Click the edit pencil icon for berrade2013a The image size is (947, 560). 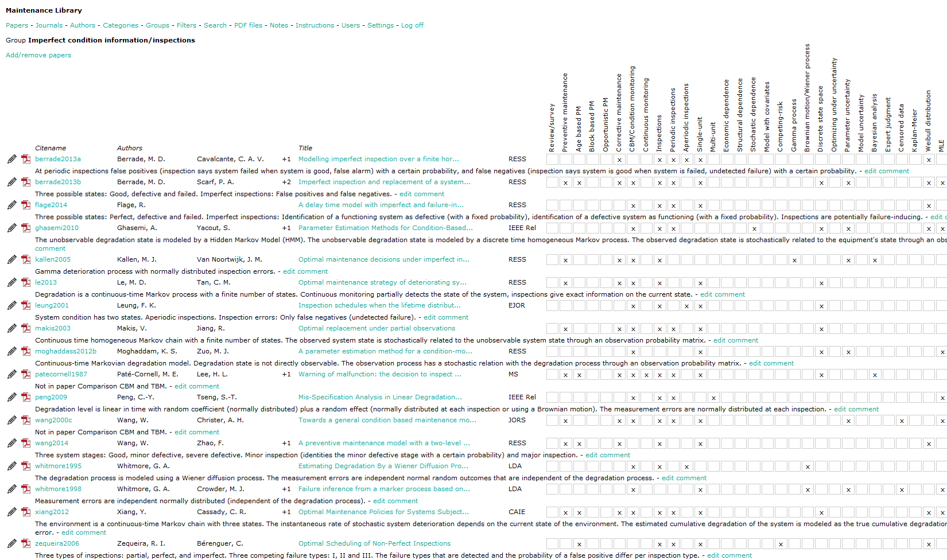11,159
